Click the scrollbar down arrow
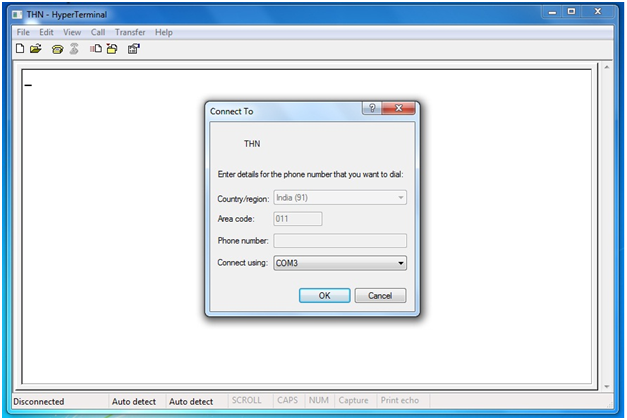The height and width of the screenshot is (420, 627). tap(607, 386)
